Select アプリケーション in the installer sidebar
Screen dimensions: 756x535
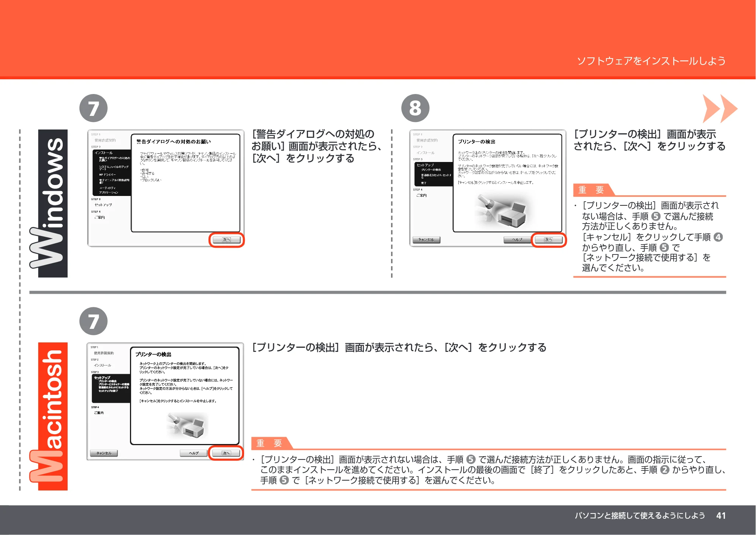(x=108, y=193)
